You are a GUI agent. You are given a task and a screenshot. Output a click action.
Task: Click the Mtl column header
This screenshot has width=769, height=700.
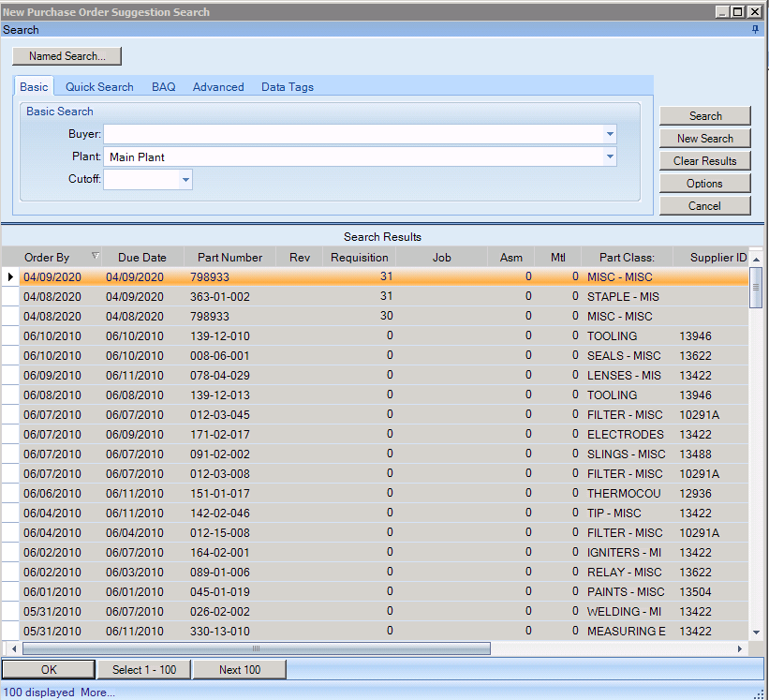point(558,258)
